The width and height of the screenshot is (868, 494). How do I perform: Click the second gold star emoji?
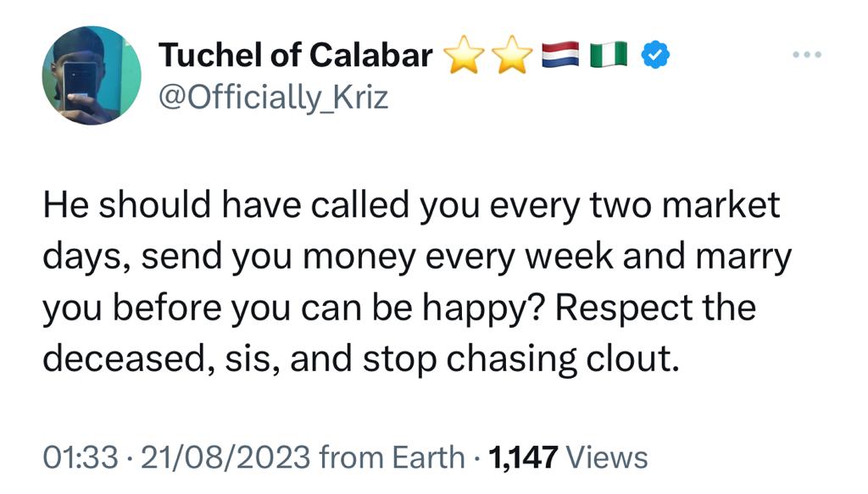click(512, 55)
